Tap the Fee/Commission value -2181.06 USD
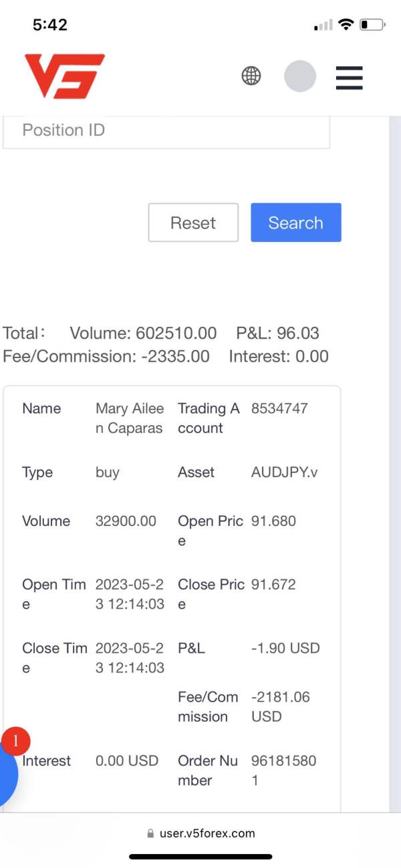Image resolution: width=401 pixels, height=868 pixels. [x=281, y=707]
